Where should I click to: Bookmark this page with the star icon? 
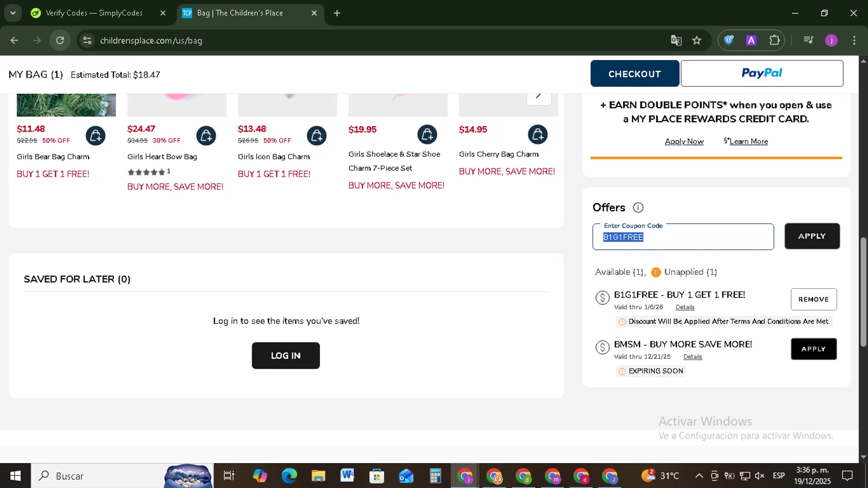point(697,41)
